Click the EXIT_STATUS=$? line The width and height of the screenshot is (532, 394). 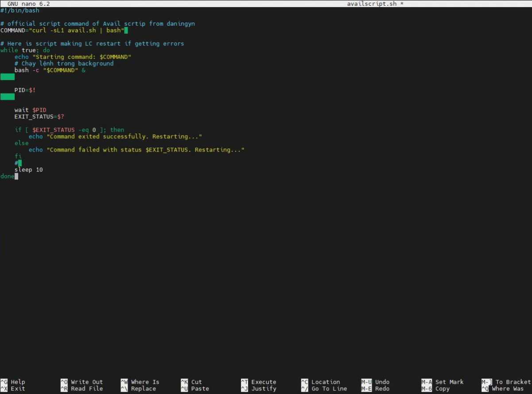pyautogui.click(x=39, y=117)
